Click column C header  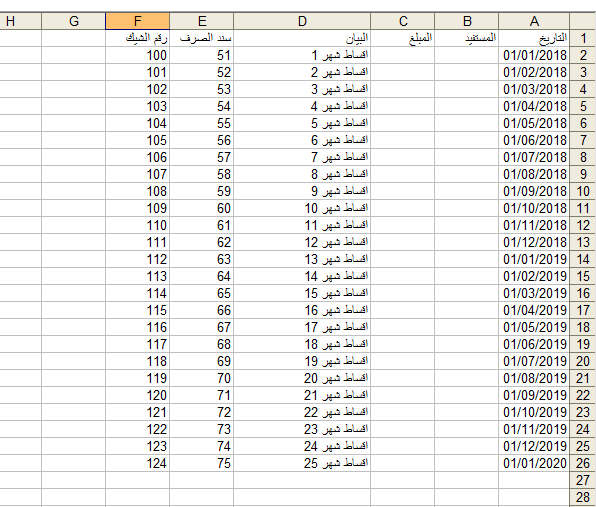pos(403,21)
